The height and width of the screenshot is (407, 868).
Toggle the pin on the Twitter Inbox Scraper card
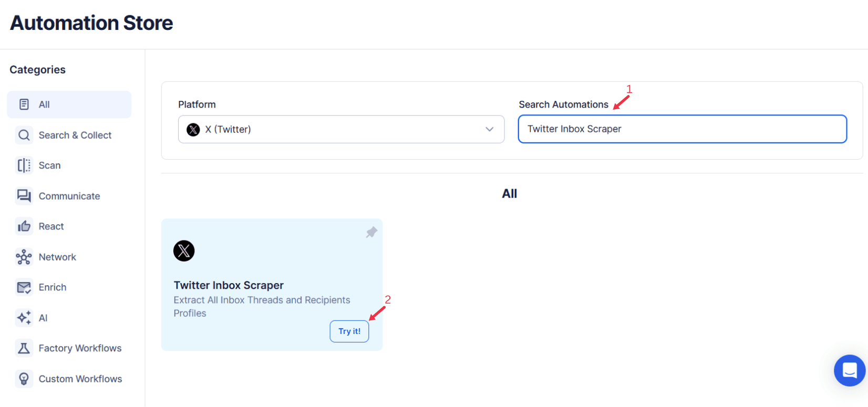[x=371, y=232]
